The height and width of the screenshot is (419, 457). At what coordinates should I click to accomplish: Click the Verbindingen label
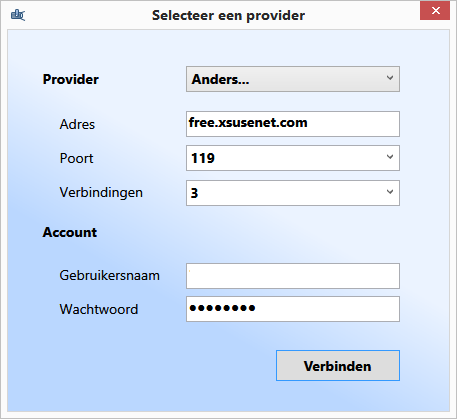[101, 193]
